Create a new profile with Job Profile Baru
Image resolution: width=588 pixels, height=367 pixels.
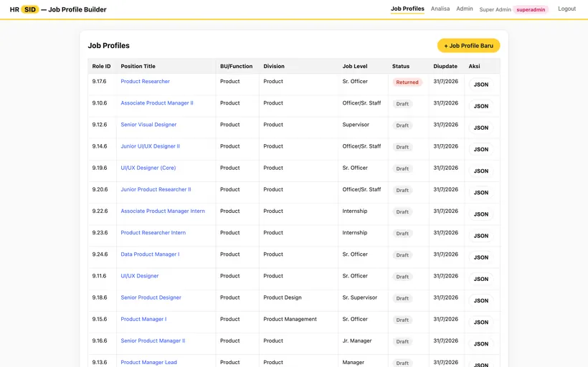pos(468,46)
